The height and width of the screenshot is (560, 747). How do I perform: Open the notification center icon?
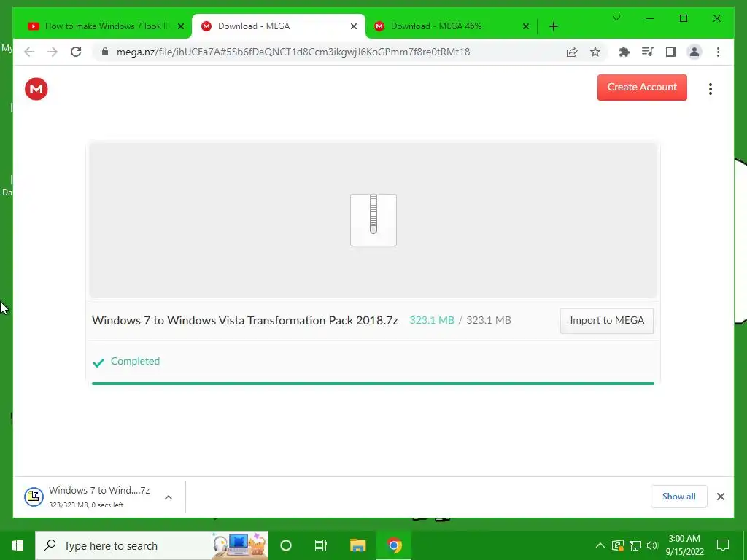[x=723, y=545]
